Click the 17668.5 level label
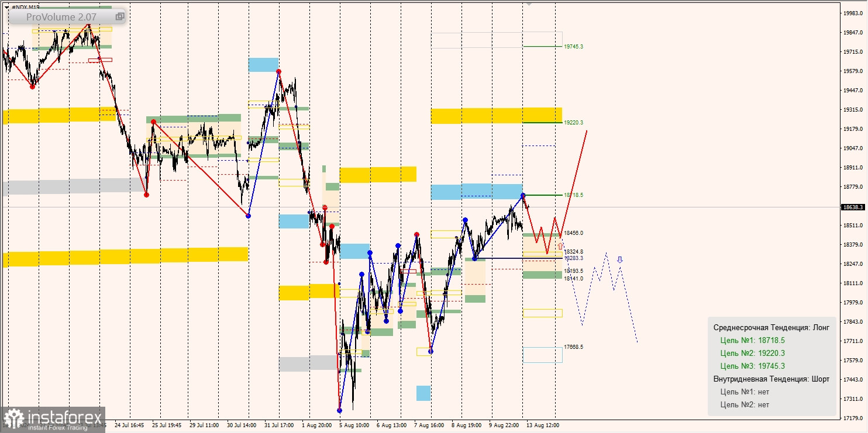Viewport: 868px width, 433px height. click(573, 347)
